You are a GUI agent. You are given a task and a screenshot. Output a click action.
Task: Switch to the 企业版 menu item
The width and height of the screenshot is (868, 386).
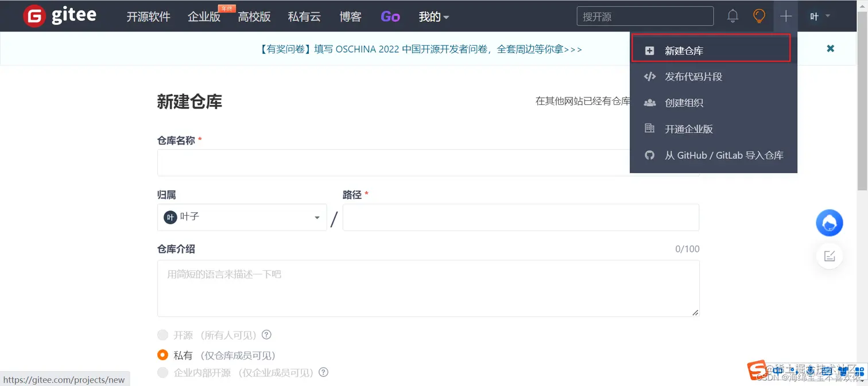(x=204, y=17)
